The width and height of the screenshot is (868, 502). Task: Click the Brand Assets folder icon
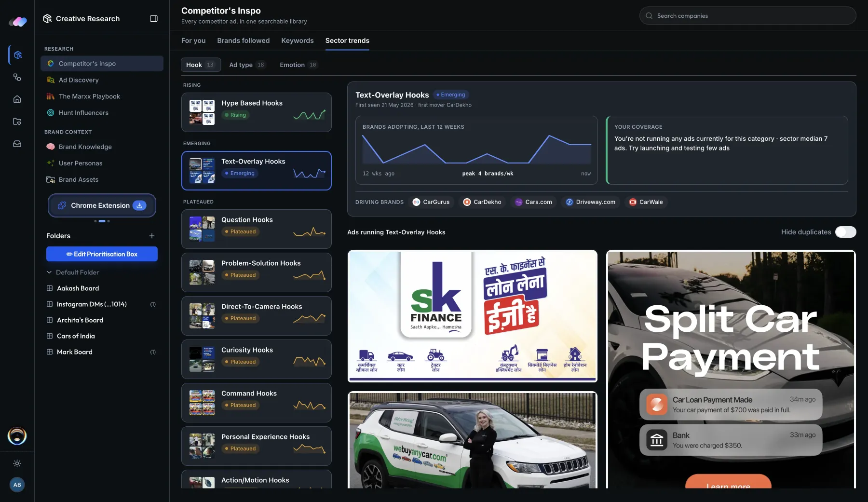(x=51, y=180)
